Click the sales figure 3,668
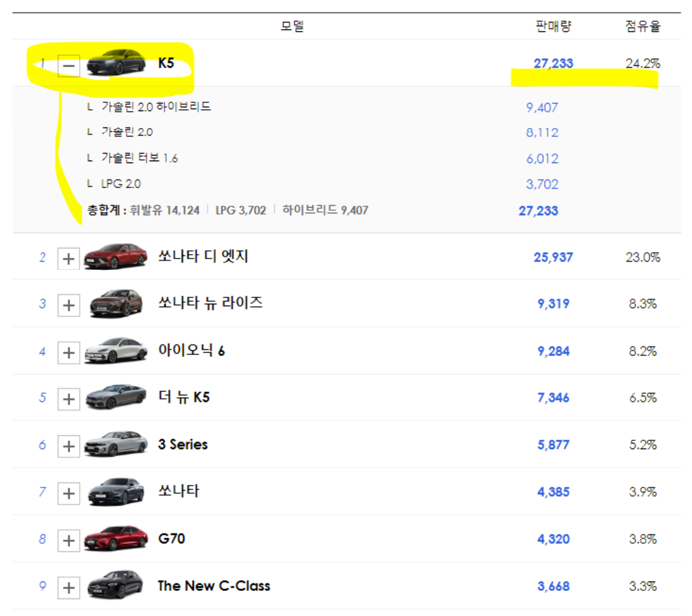692x616 pixels. click(553, 587)
